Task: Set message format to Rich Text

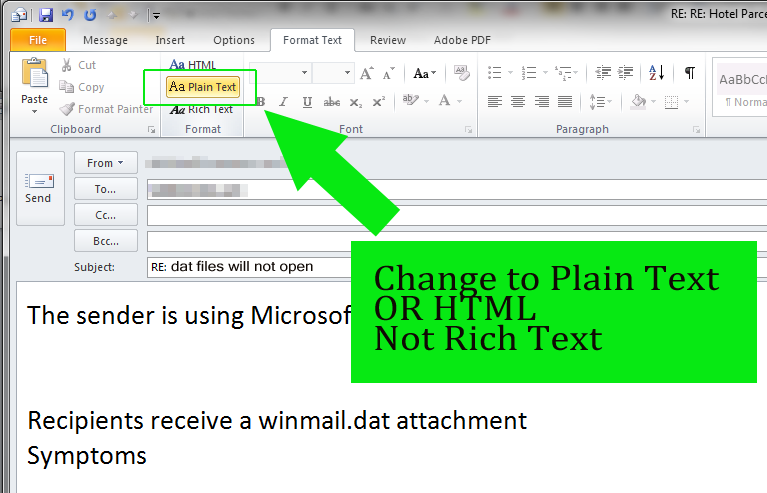Action: [x=201, y=110]
